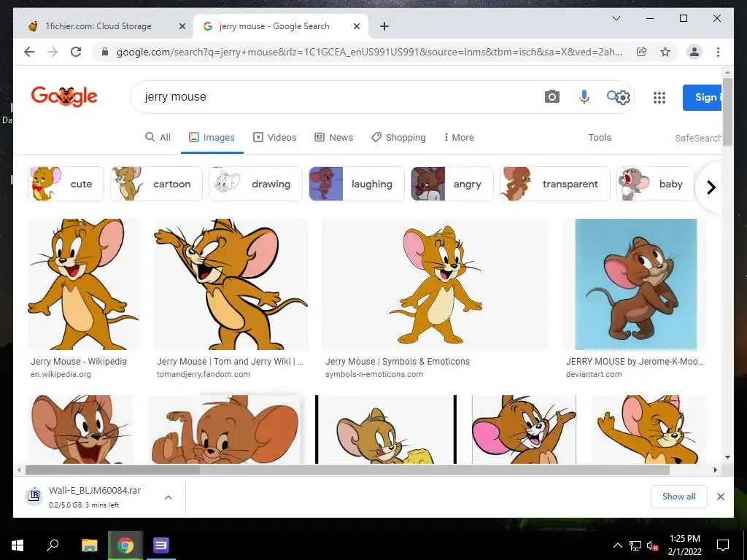Click the address bar URL
The width and height of the screenshot is (747, 560).
(x=369, y=52)
